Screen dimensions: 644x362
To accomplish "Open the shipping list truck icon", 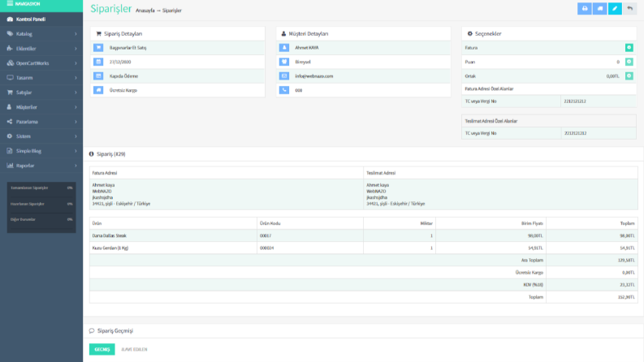I will tap(599, 9).
